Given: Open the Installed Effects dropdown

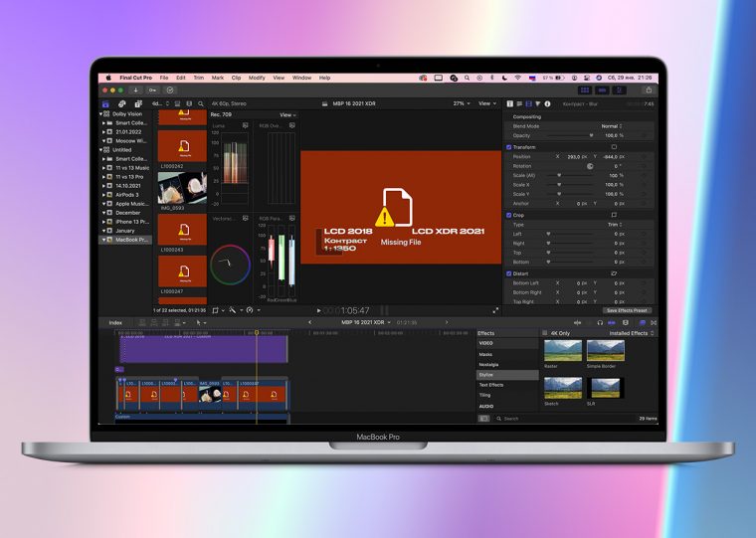Looking at the screenshot, I should point(631,333).
